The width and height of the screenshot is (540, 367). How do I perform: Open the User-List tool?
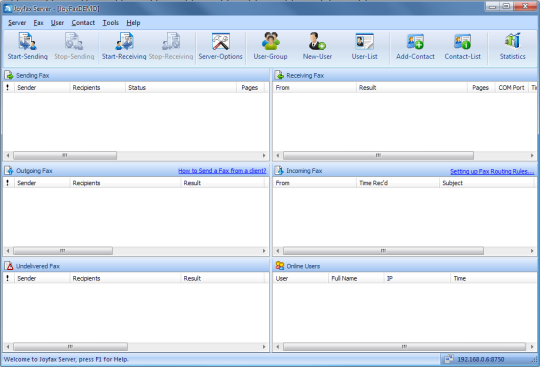[x=364, y=46]
